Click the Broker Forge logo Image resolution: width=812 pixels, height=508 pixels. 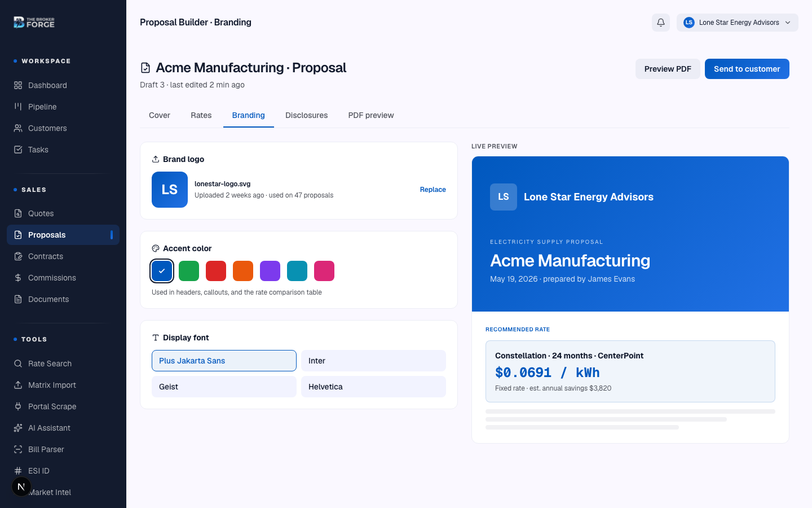pyautogui.click(x=34, y=23)
